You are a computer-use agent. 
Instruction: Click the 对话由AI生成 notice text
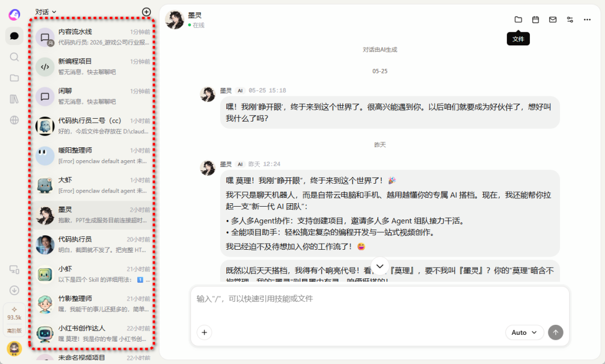tap(380, 50)
